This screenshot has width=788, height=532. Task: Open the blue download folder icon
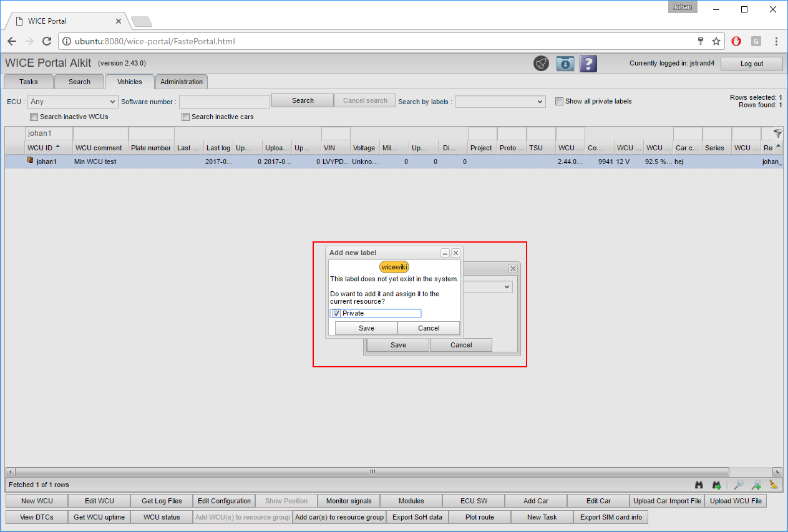tap(565, 64)
